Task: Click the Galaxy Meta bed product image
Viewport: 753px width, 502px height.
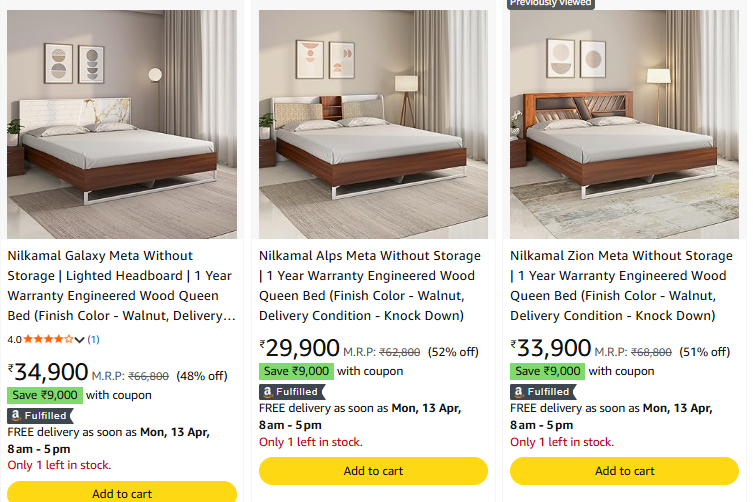Action: 122,124
